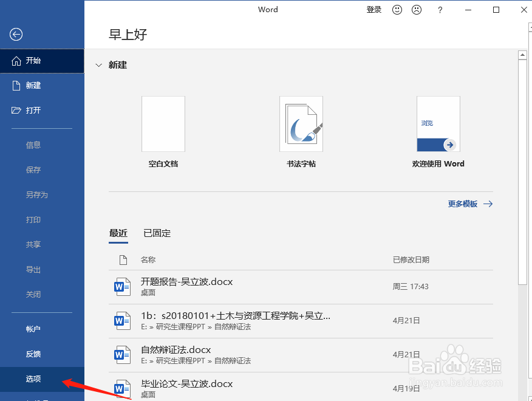532x401 pixels.
Task: Open 选项 in the sidebar
Action: [33, 378]
